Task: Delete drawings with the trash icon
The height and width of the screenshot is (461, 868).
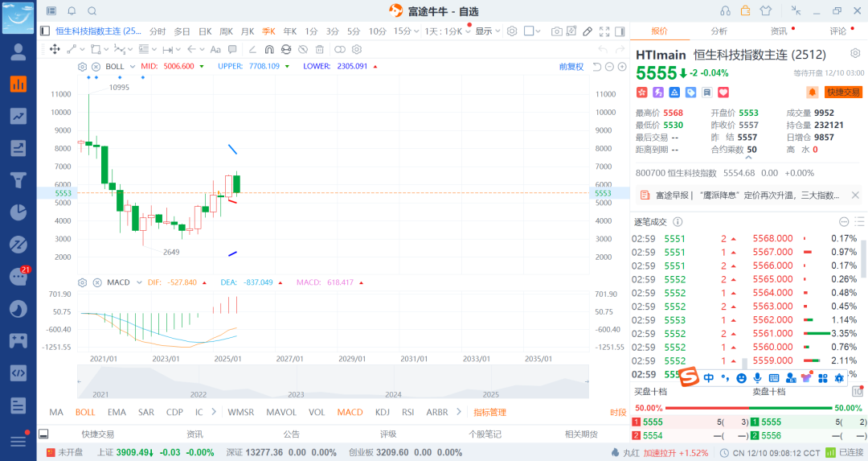Action: tap(319, 49)
